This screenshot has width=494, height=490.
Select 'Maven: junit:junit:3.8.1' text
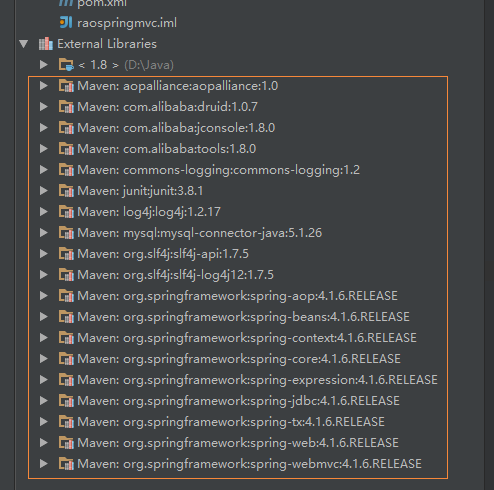pos(140,191)
